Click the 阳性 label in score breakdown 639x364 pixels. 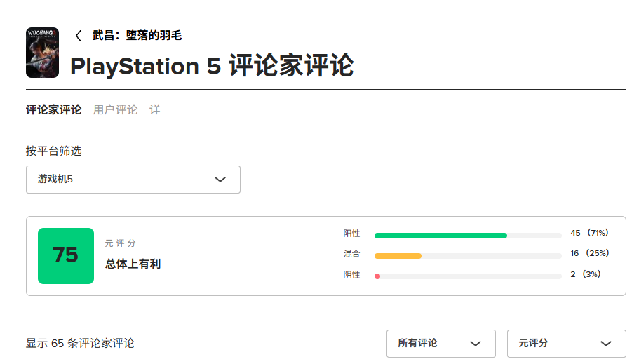(x=351, y=234)
